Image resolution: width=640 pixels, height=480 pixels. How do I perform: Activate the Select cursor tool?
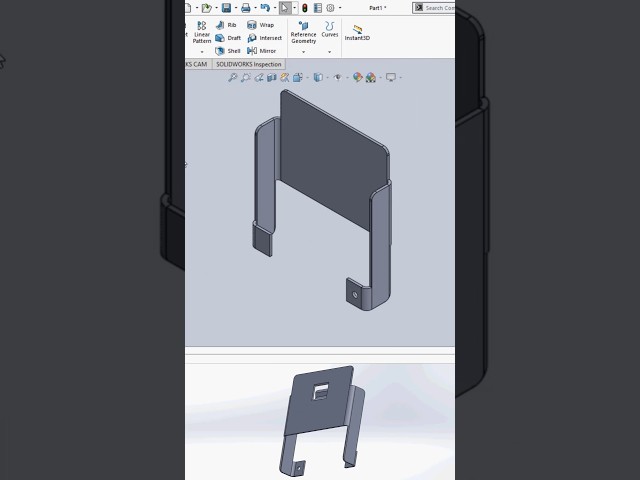(x=285, y=8)
